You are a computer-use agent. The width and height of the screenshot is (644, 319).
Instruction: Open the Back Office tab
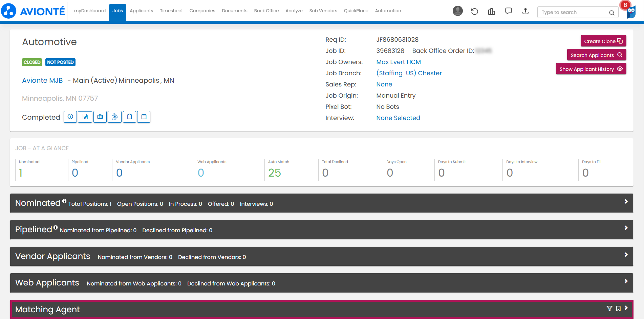(266, 11)
